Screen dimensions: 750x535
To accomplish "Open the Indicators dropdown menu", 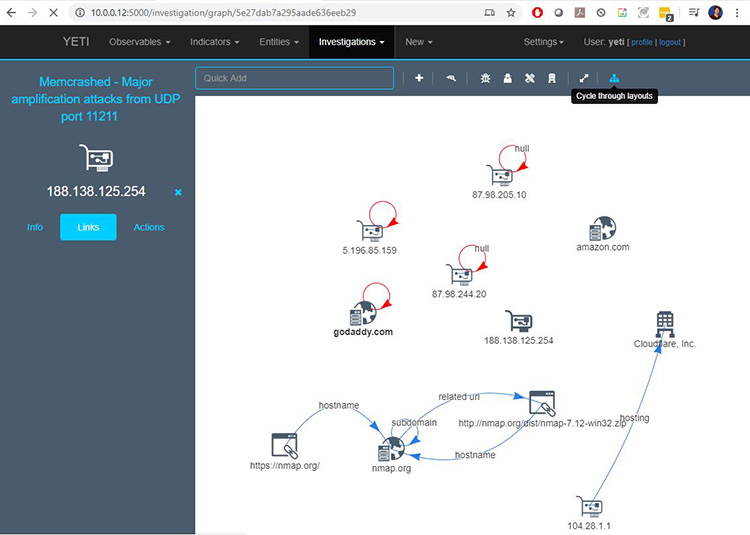I will click(215, 42).
